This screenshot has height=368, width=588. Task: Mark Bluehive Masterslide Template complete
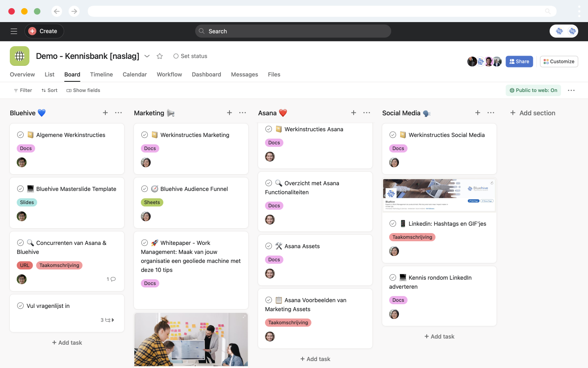pos(20,189)
